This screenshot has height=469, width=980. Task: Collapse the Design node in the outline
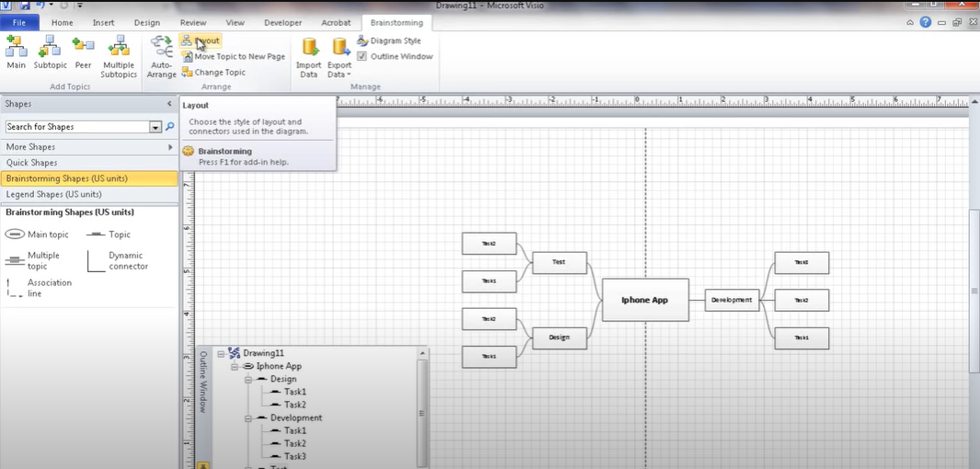pyautogui.click(x=248, y=380)
